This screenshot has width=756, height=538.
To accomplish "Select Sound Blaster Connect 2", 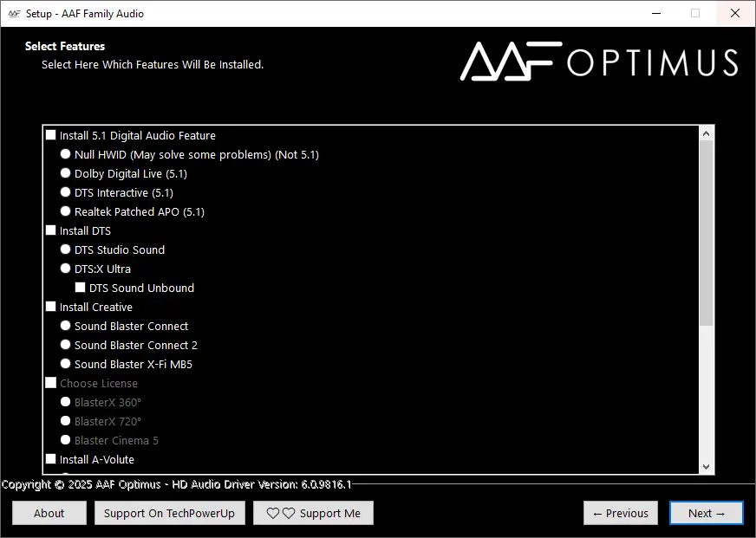I will tap(65, 345).
